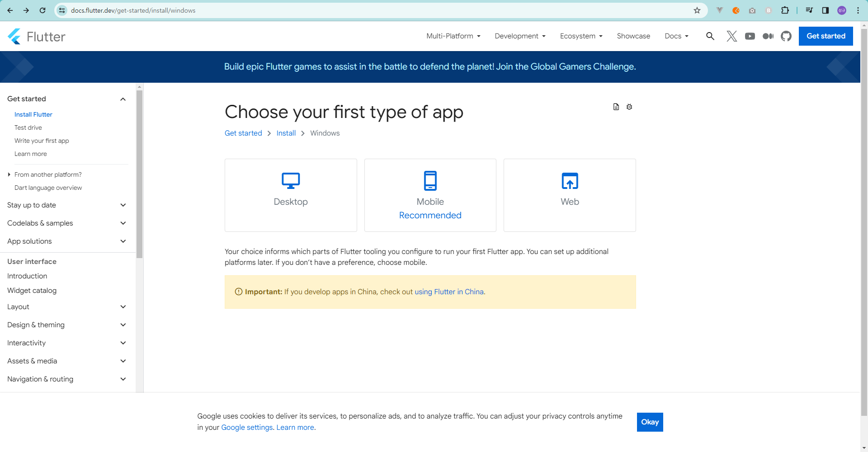Go back with the browser back arrow
This screenshot has width=868, height=452.
pyautogui.click(x=10, y=10)
